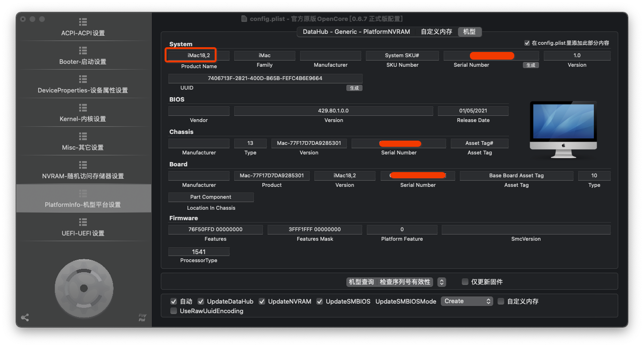Open DeviceProperties-设备属性设置 section
This screenshot has height=347, width=644.
pyautogui.click(x=83, y=84)
